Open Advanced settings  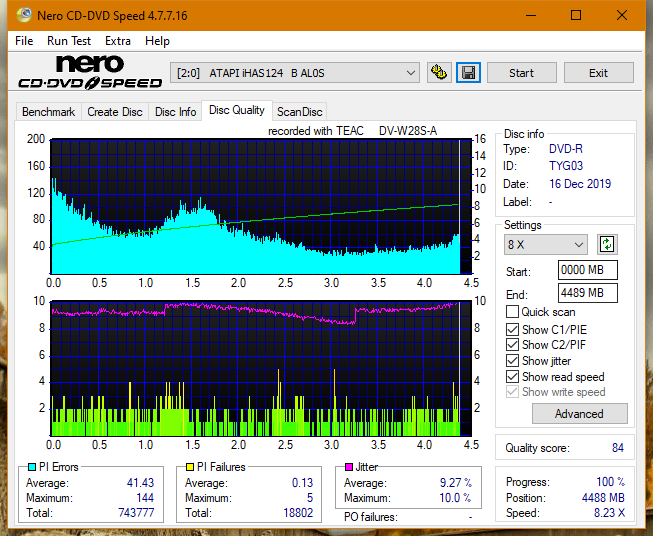pyautogui.click(x=579, y=414)
